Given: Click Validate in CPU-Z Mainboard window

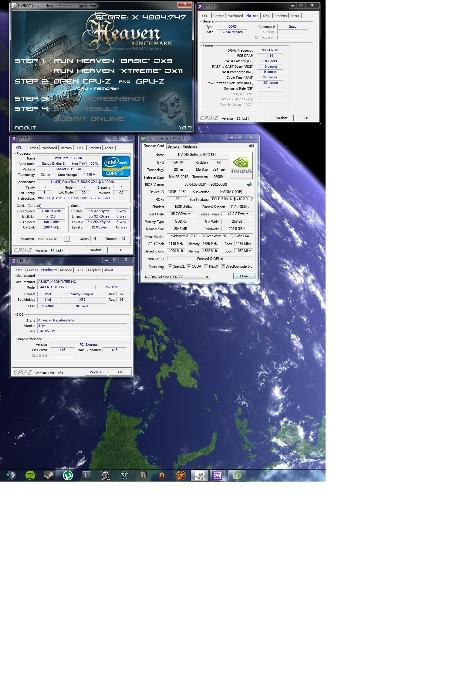Looking at the screenshot, I should [96, 372].
